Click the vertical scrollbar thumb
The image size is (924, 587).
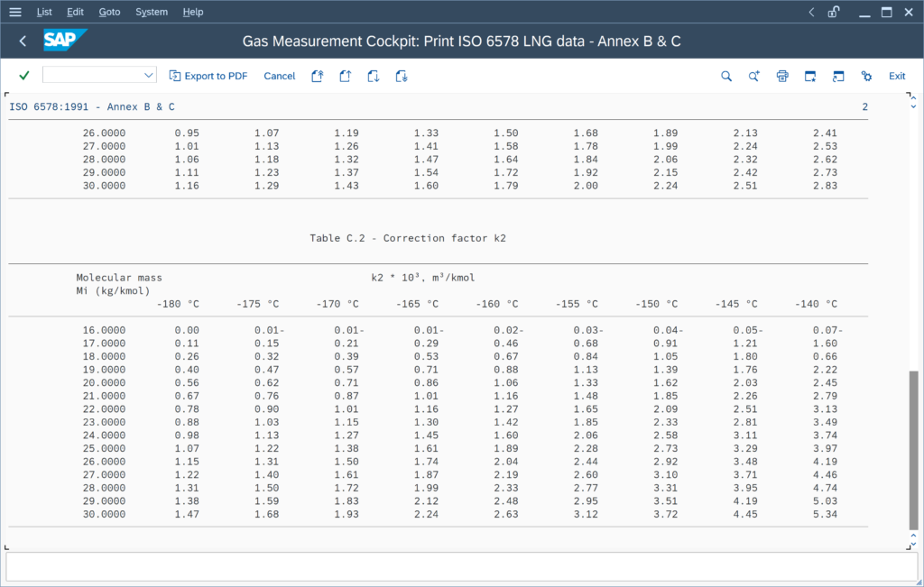coord(913,451)
